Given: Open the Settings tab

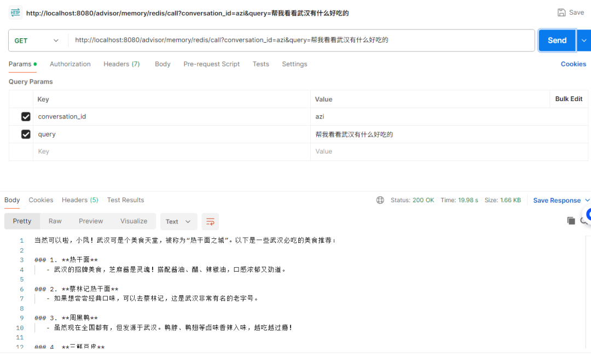Looking at the screenshot, I should pos(294,64).
